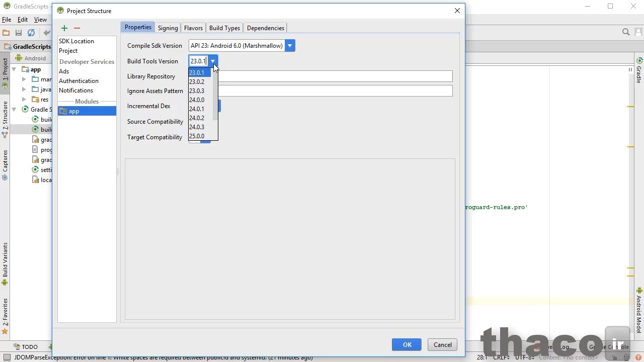Viewport: 644px width, 362px height.
Task: Expand the res folder node
Action: click(24, 100)
